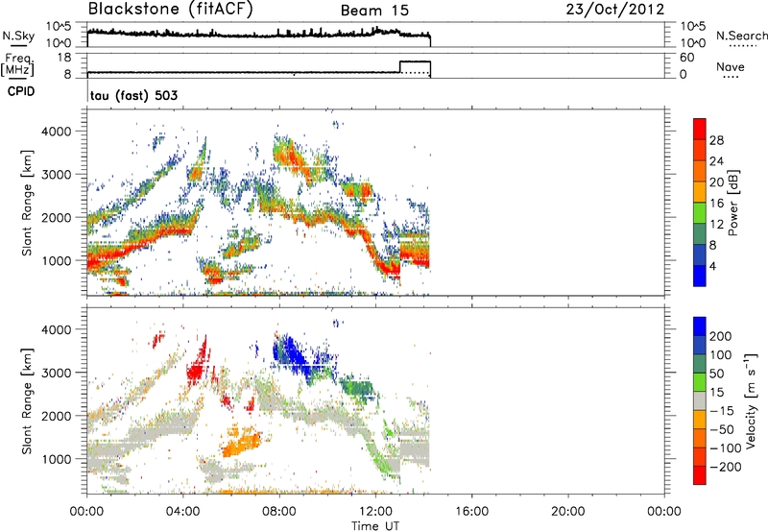Click the "Power [dB]" color bar title
Screen dimensions: 768x532
pyautogui.click(x=733, y=203)
